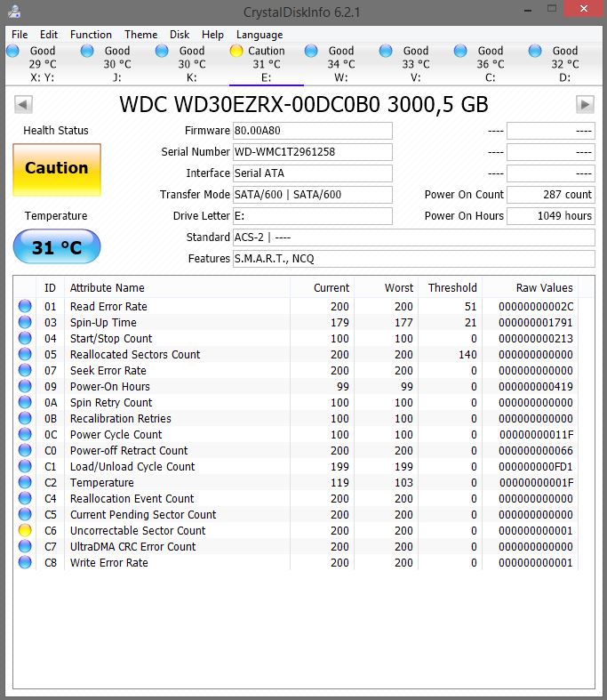Click the status orb for Reallocated Sectors Count

(25, 355)
